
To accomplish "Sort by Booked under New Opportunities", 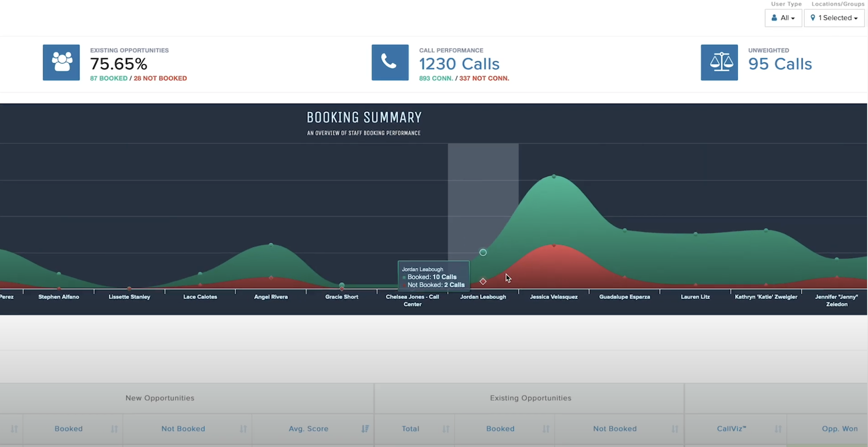I will point(114,428).
